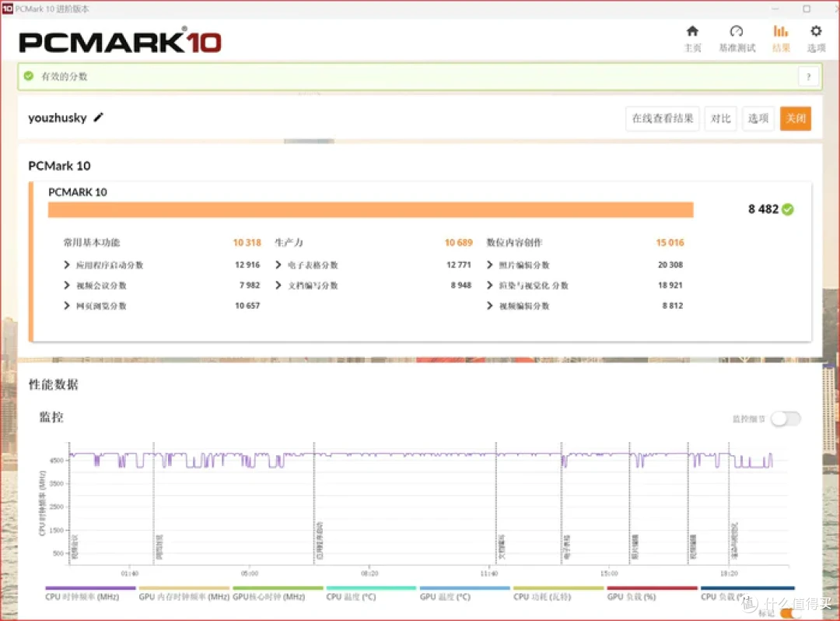Image resolution: width=840 pixels, height=621 pixels.
Task: Click the 监控 heading
Action: 51,417
